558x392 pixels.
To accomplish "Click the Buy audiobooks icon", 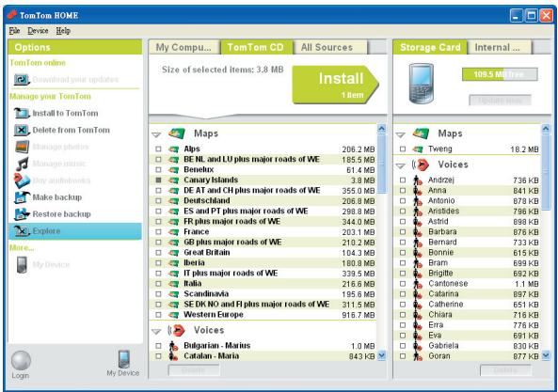I will pyautogui.click(x=22, y=180).
